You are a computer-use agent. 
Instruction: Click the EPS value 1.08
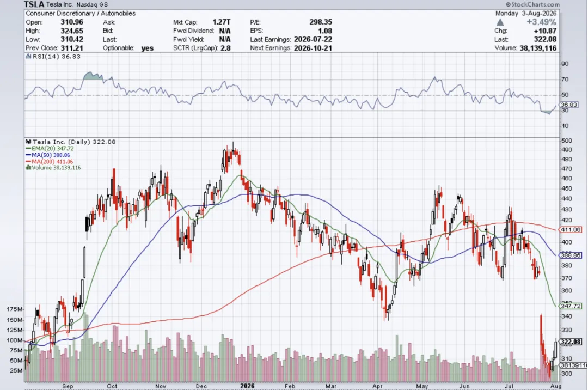[324, 31]
